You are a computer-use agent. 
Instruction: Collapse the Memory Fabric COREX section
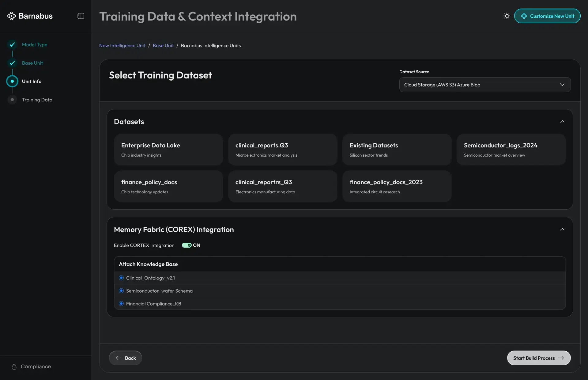click(562, 229)
